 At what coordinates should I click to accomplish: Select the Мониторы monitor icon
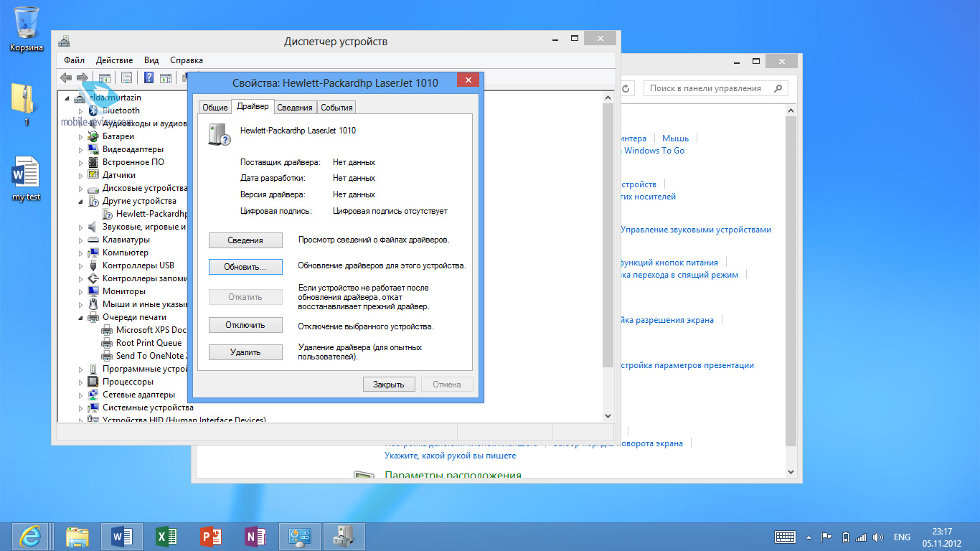pos(93,291)
